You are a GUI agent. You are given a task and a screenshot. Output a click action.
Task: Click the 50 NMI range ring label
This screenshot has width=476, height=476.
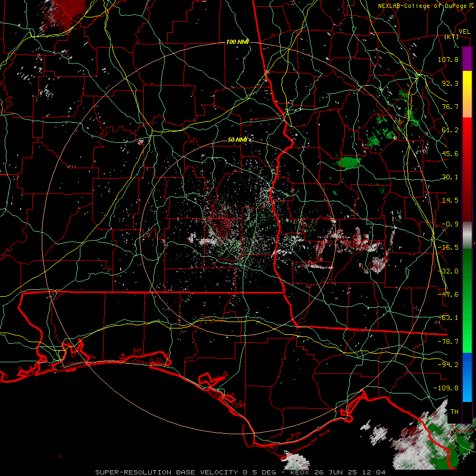point(237,140)
